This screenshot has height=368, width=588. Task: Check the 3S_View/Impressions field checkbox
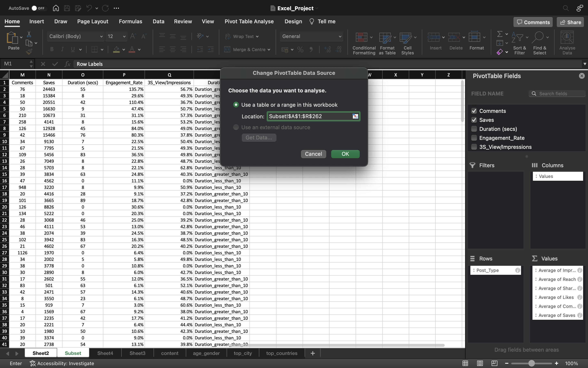tap(474, 147)
